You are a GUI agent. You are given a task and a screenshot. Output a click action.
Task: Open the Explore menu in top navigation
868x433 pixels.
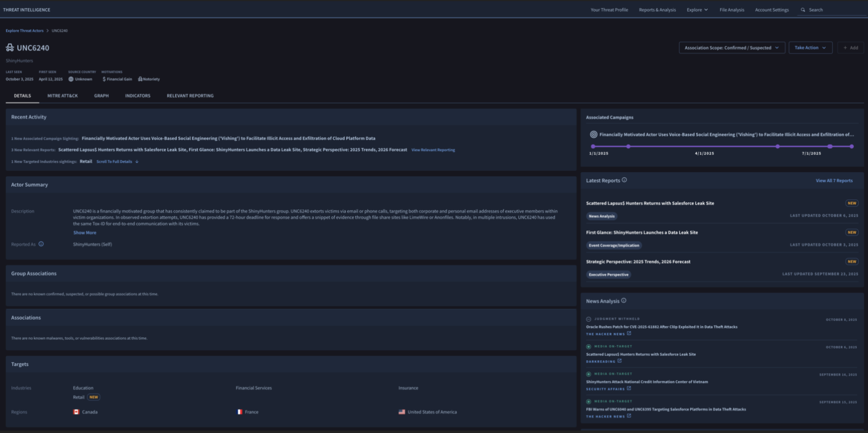click(x=697, y=10)
